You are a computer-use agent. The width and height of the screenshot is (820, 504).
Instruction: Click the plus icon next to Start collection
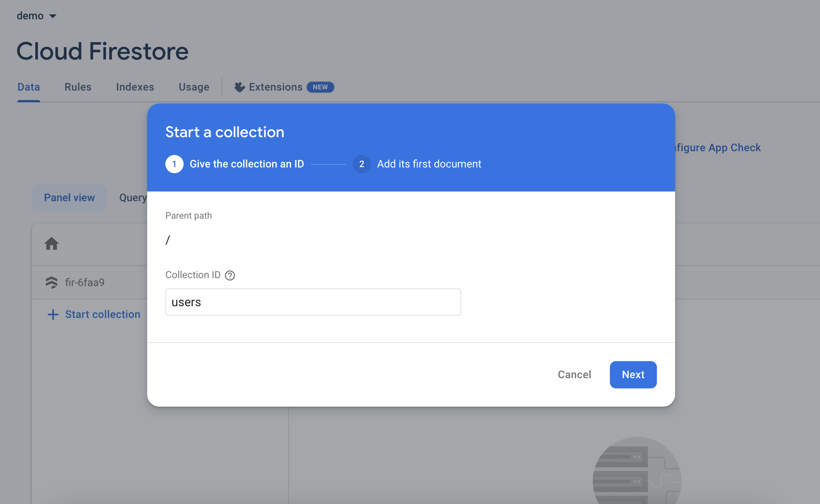coord(53,315)
